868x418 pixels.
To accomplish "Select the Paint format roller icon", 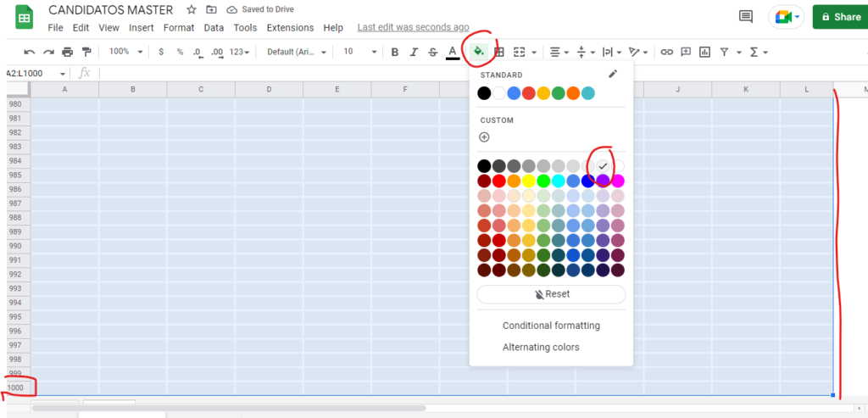I will tap(86, 52).
